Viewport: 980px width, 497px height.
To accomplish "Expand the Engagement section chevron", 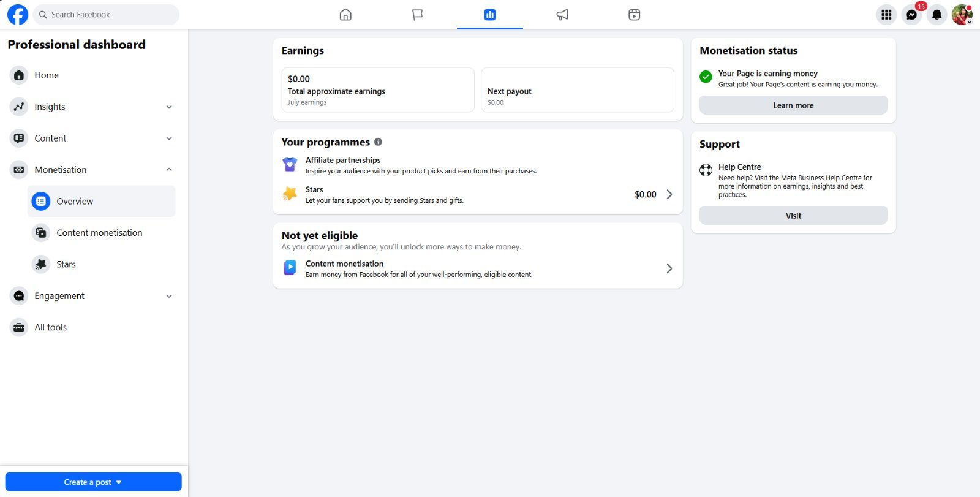I will pos(169,296).
